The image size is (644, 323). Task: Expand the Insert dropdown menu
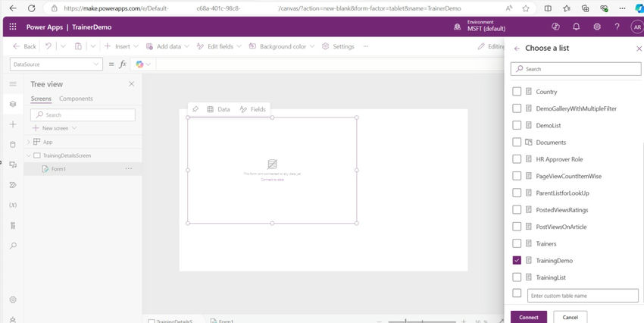pyautogui.click(x=136, y=46)
